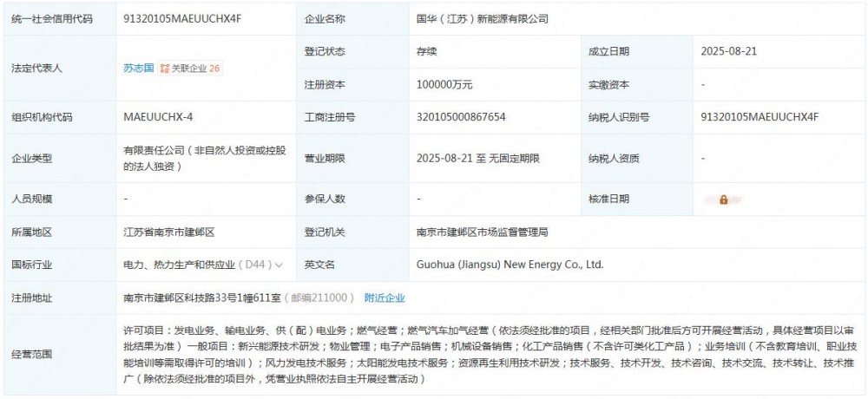The width and height of the screenshot is (868, 399).
Task: Click the 英文名 label cell
Action: coord(352,265)
